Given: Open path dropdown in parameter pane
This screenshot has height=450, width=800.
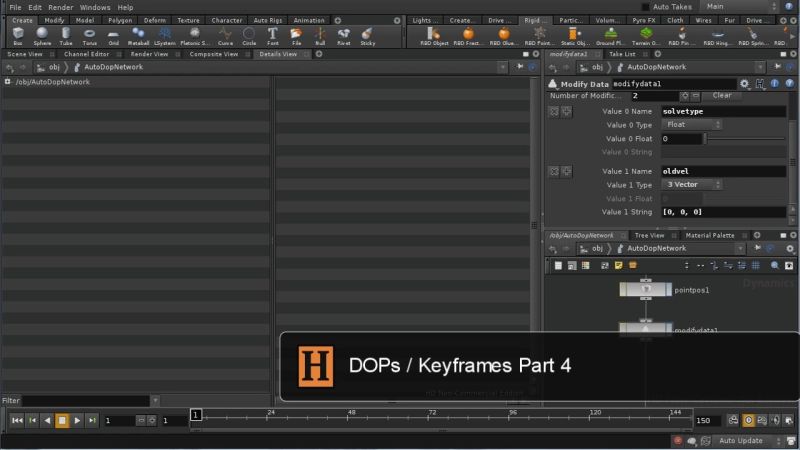Looking at the screenshot, I should tap(760, 67).
